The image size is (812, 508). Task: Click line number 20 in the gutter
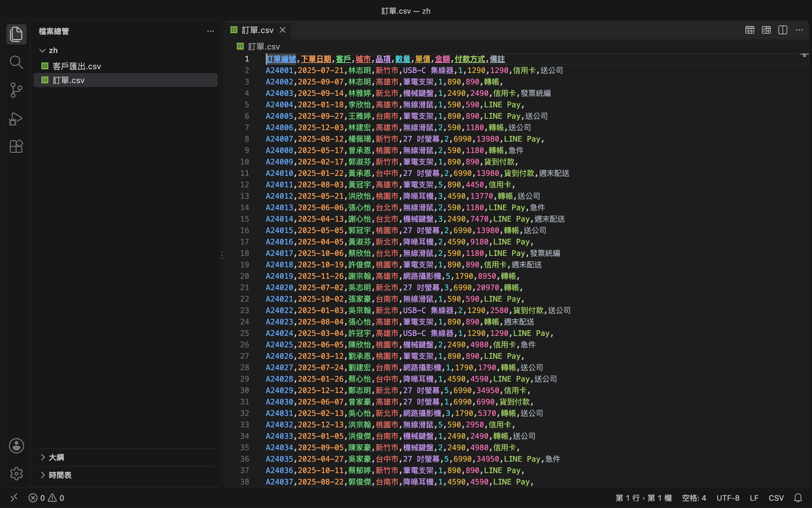click(245, 276)
